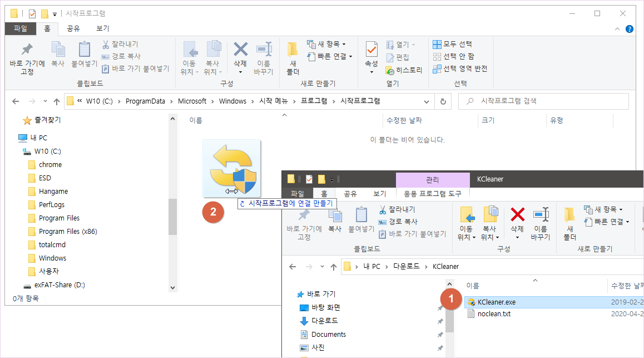Click 이름 바꾸기 in KCleaner window
The width and height of the screenshot is (644, 358).
541,224
